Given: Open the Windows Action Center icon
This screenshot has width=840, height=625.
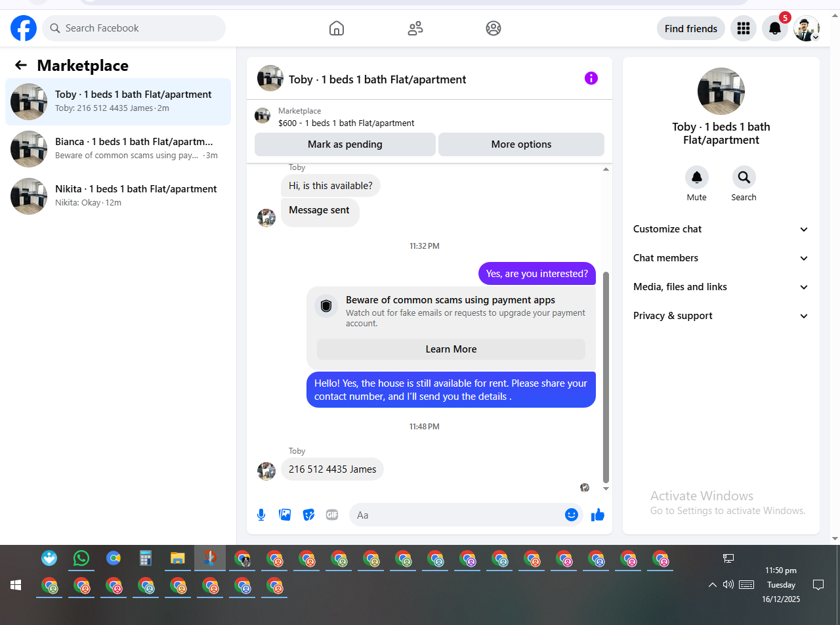Looking at the screenshot, I should point(818,584).
